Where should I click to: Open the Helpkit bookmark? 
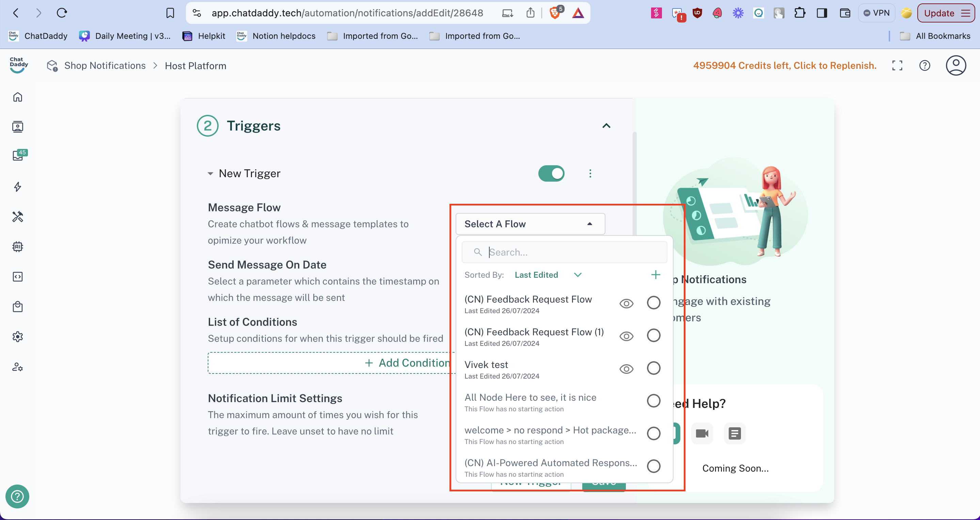[x=204, y=36]
